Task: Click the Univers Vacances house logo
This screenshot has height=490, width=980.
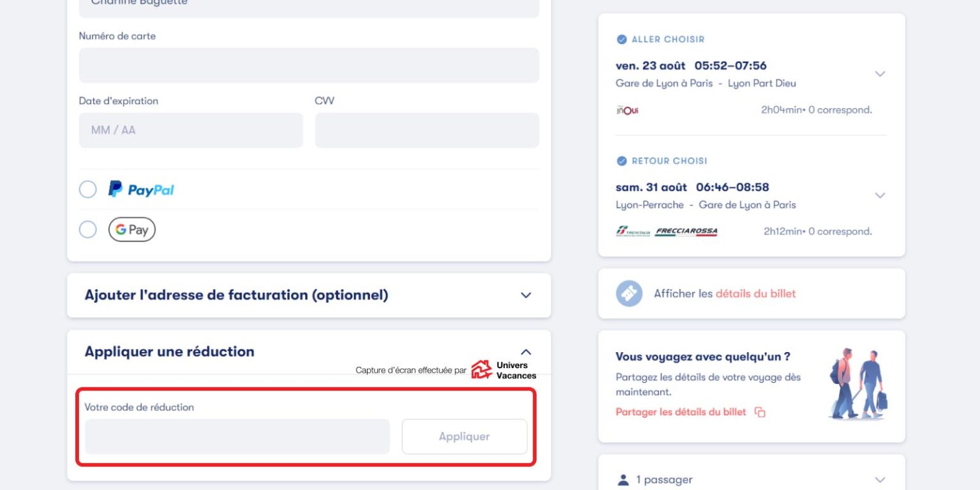Action: [x=482, y=370]
